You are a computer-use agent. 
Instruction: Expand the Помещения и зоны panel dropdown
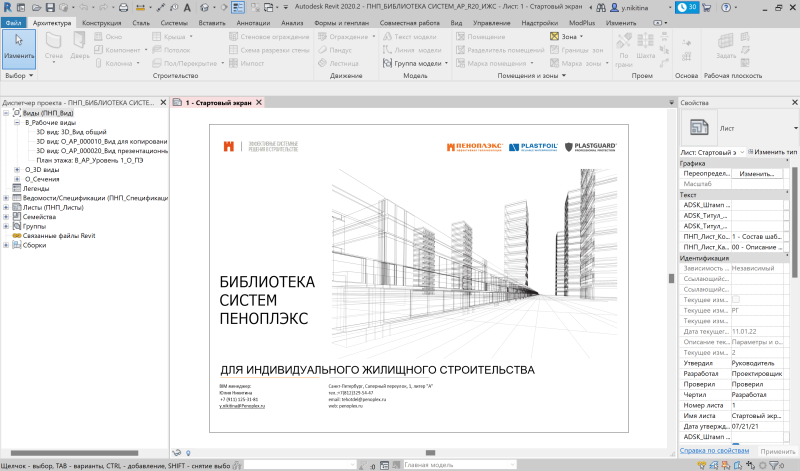coord(564,76)
